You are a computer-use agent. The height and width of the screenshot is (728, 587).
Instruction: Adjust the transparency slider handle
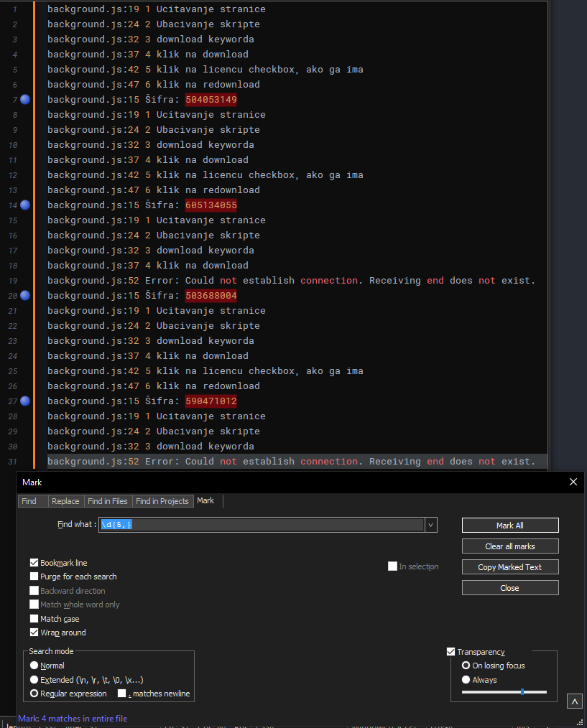coord(522,692)
